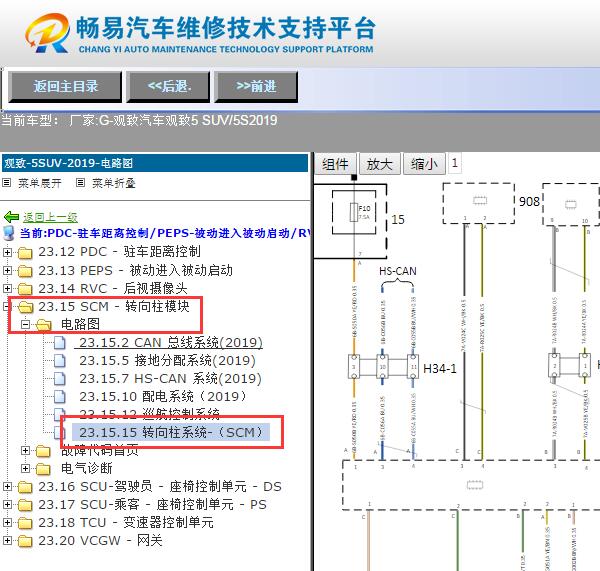Expand 23.17 SCU-乘客 tree node

7,504
